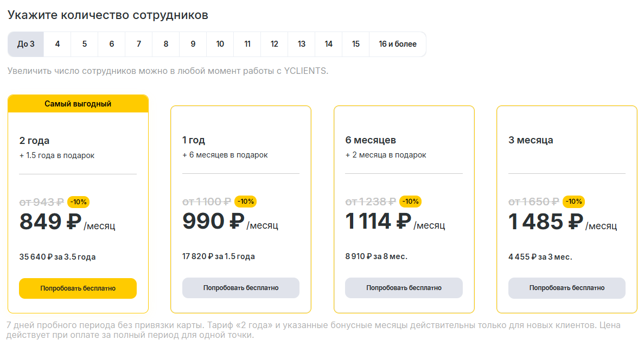Click the -10% badge on 990 ₽ plan
This screenshot has height=352, width=644.
click(246, 202)
